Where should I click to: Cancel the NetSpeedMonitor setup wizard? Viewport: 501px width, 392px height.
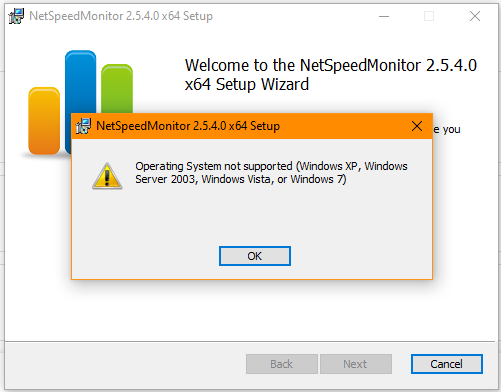click(447, 364)
